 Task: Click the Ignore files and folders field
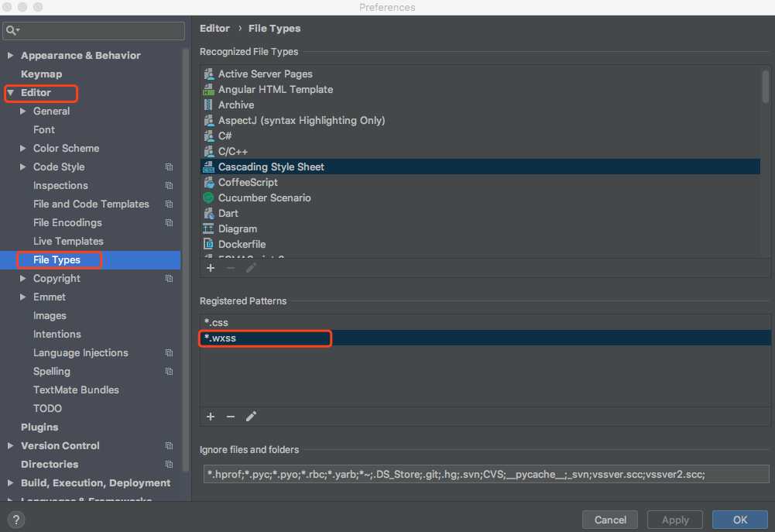[x=486, y=474]
